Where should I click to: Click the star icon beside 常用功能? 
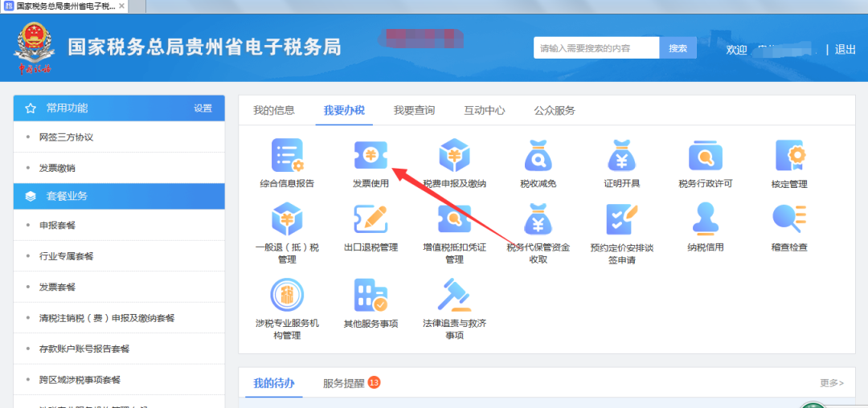(31, 108)
